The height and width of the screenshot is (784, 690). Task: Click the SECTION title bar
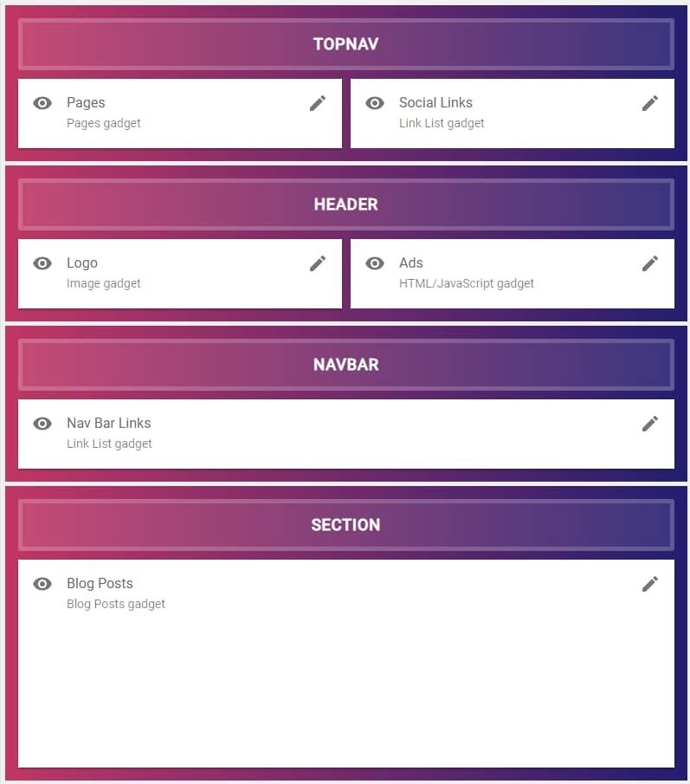pyautogui.click(x=345, y=525)
